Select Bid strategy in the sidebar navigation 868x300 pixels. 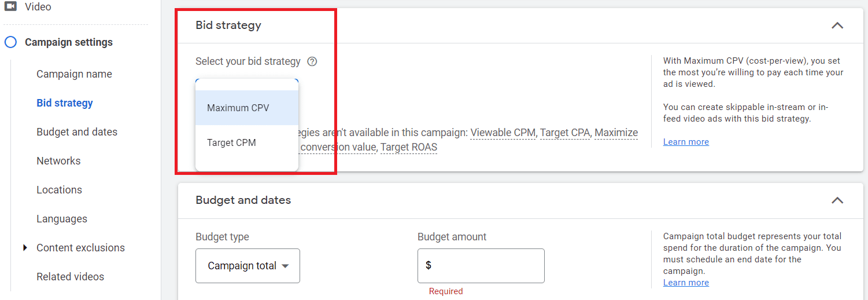(65, 103)
